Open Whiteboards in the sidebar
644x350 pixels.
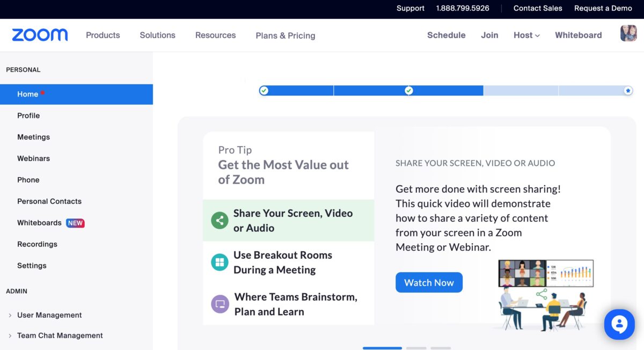(39, 223)
